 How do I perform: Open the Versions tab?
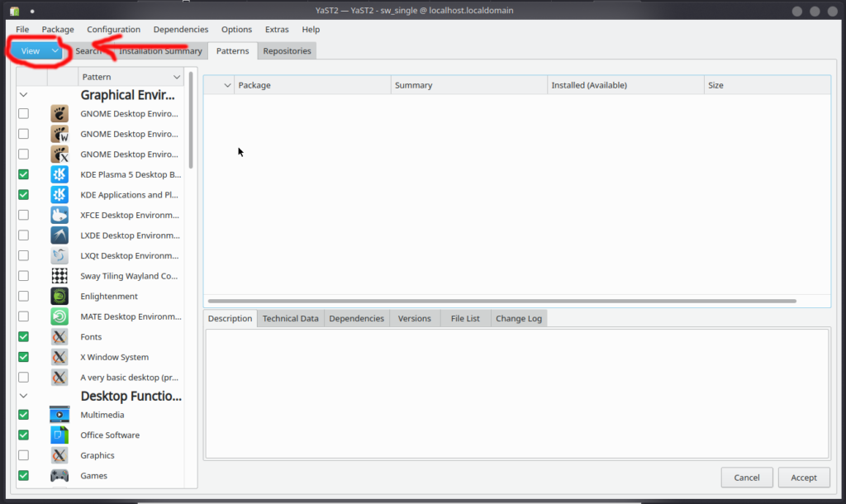pos(415,318)
